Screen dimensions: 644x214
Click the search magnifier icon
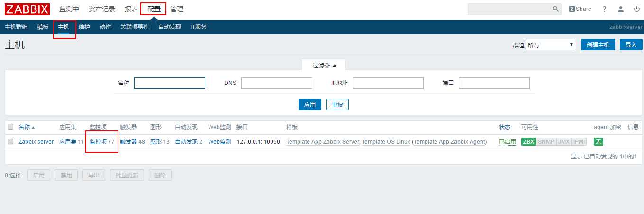[556, 9]
